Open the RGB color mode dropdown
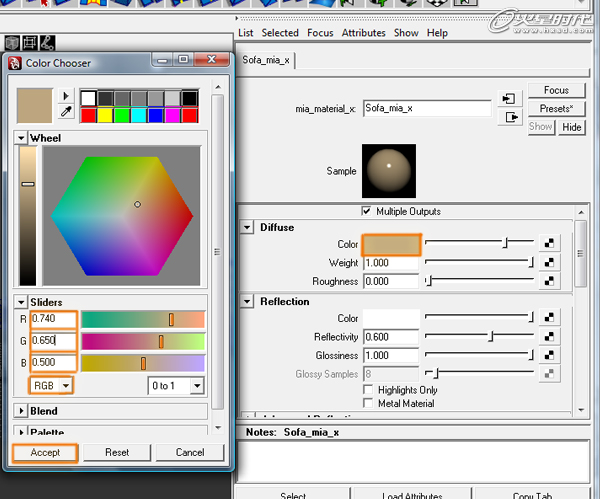The width and height of the screenshot is (600, 499). point(50,385)
